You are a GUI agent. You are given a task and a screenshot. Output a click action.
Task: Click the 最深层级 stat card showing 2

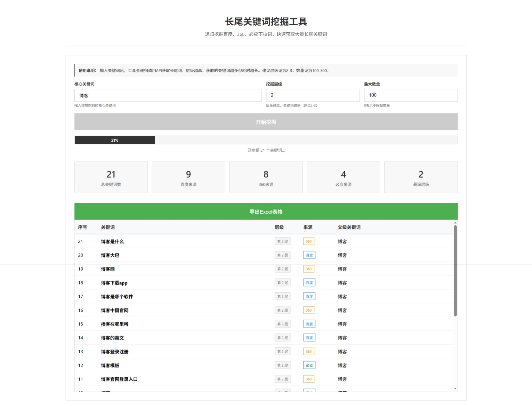pos(421,177)
